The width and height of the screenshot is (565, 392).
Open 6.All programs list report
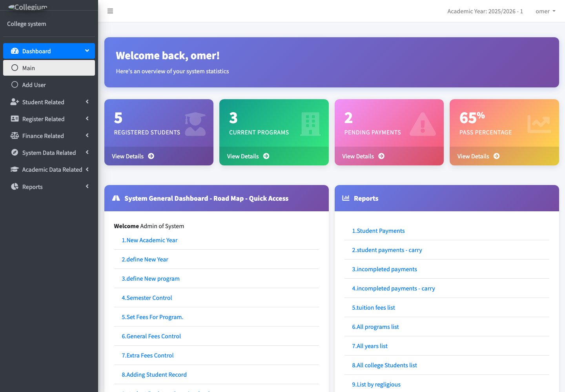pyautogui.click(x=375, y=327)
